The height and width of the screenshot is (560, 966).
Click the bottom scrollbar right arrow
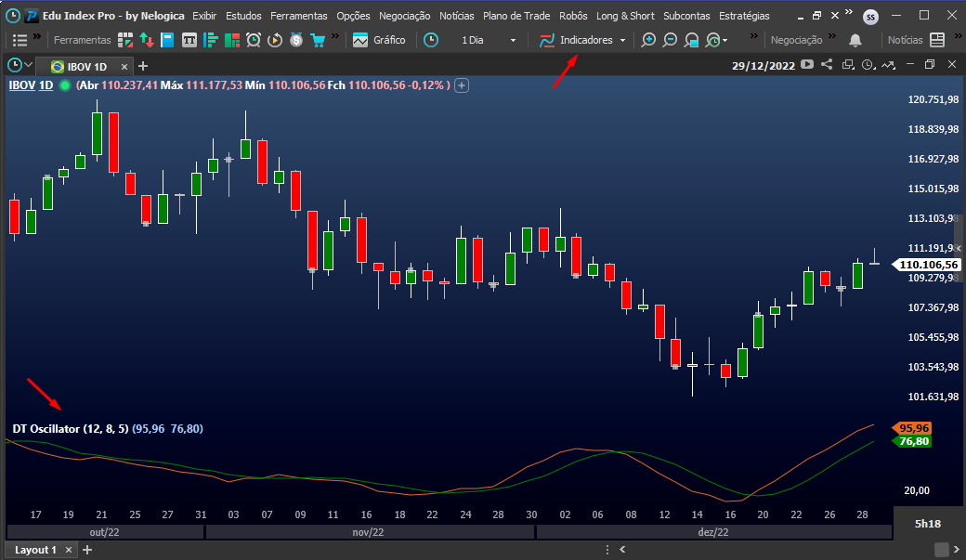[x=957, y=549]
